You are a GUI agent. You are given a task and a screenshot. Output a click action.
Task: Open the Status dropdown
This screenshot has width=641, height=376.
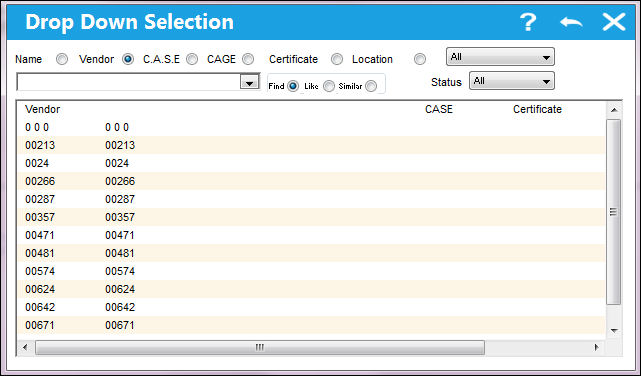[x=511, y=81]
